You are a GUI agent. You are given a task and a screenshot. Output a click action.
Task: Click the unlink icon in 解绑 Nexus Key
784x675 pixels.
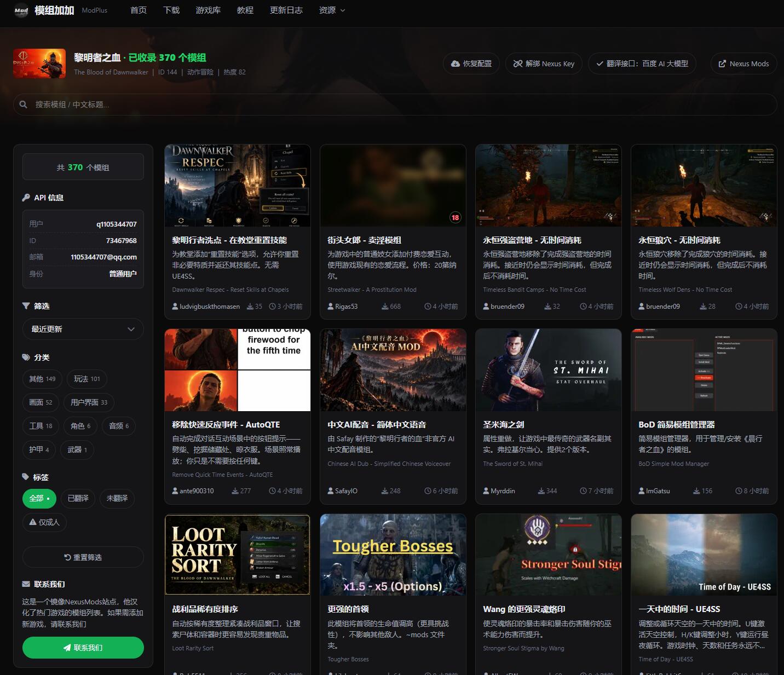click(517, 64)
